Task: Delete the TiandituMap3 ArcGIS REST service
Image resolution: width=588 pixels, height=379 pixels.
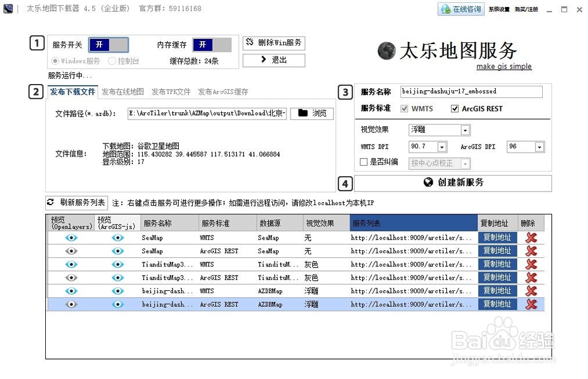Action: click(531, 278)
